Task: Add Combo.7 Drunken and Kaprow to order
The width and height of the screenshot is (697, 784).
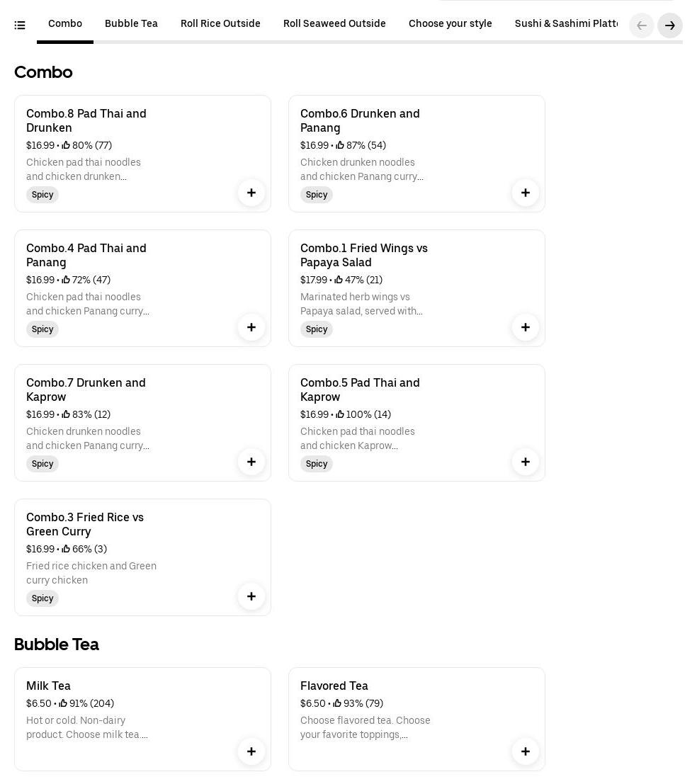Action: tap(251, 462)
